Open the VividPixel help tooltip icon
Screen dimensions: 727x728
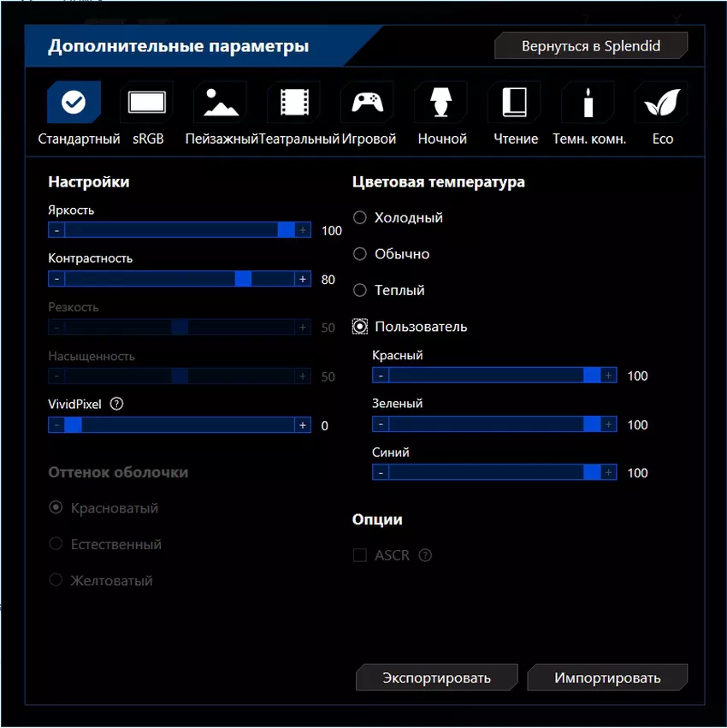[117, 404]
